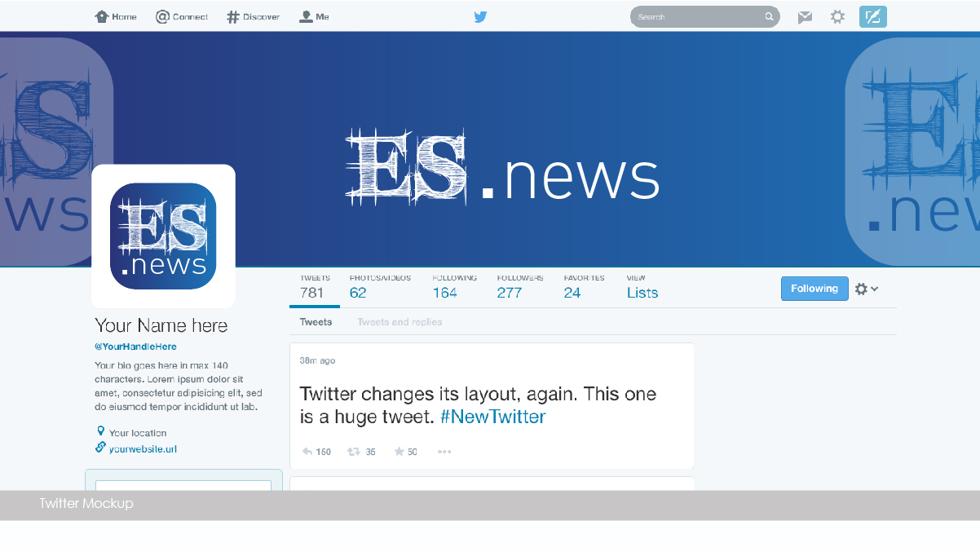Click the location pin icon
This screenshot has height=552, width=980.
(x=100, y=431)
